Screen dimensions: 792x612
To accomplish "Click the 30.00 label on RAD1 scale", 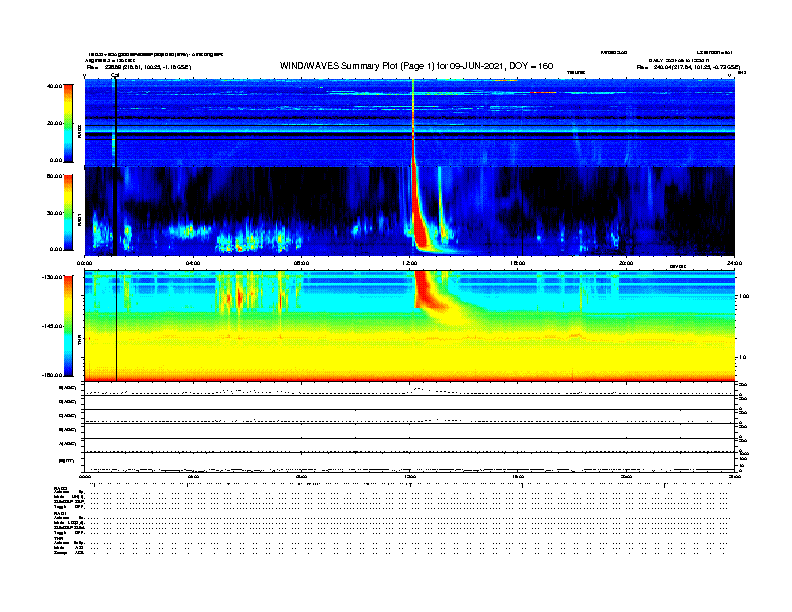I will click(x=54, y=213).
